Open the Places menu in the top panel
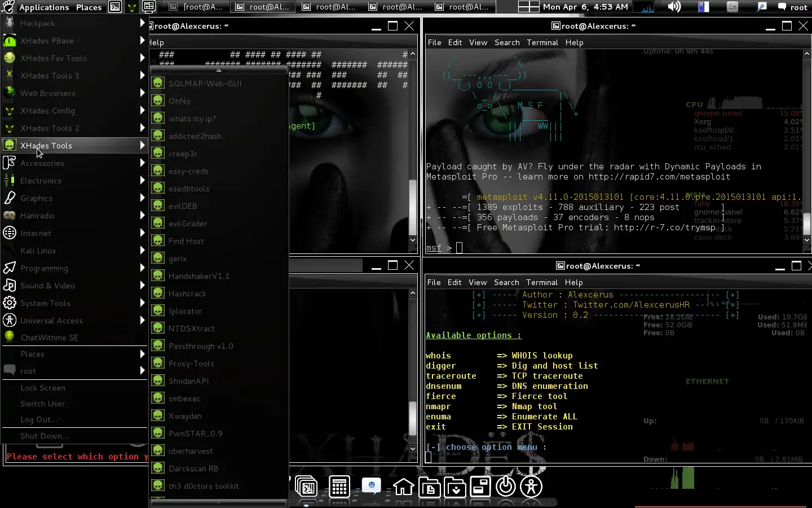This screenshot has width=812, height=508. click(89, 7)
